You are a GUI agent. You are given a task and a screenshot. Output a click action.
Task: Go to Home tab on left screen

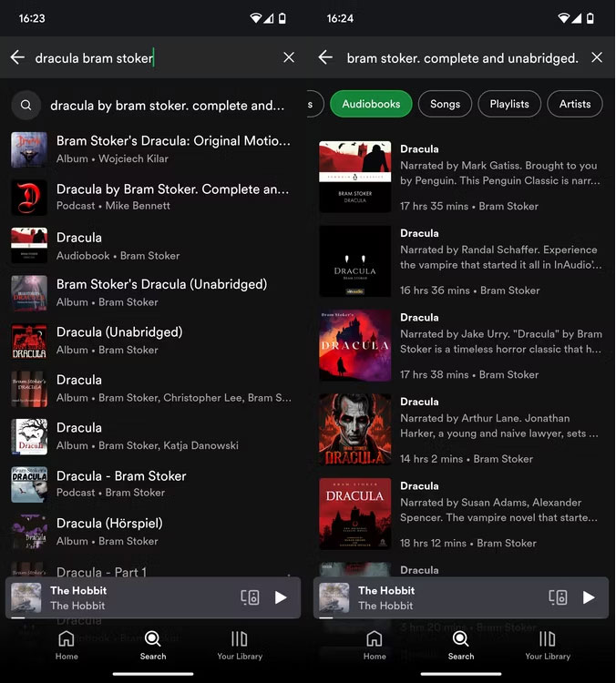coord(67,646)
